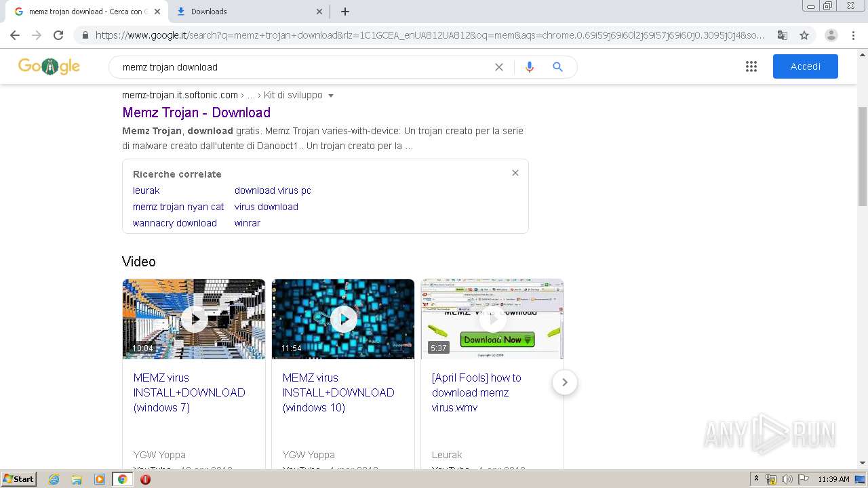Viewport: 868px width, 488px height.
Task: Click the Kit di sviluppo breadcrumb text
Action: tap(293, 96)
